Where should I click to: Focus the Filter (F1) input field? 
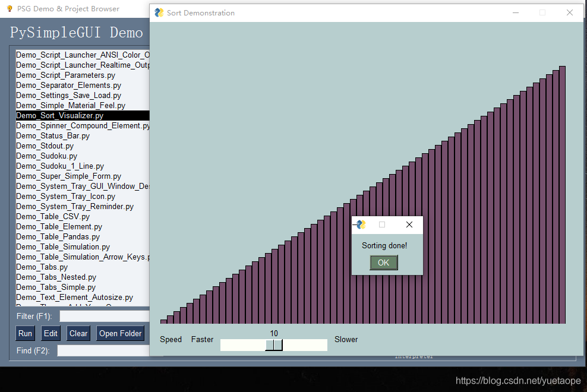[x=105, y=317]
